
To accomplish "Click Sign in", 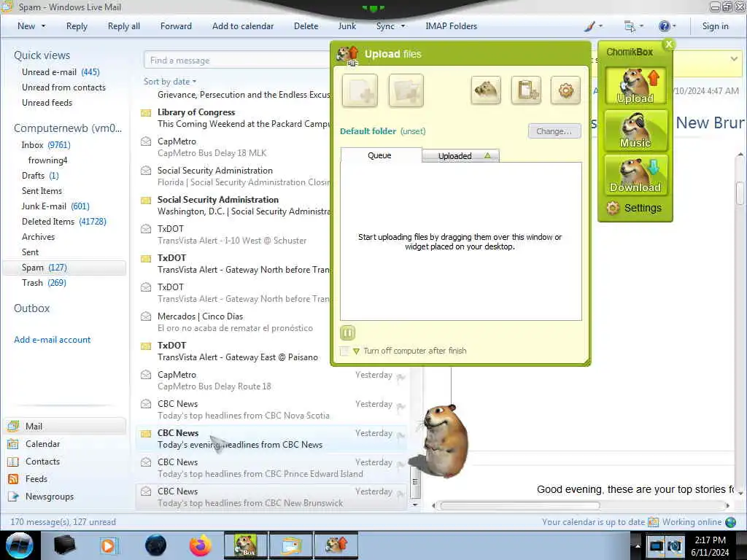I will click(715, 26).
